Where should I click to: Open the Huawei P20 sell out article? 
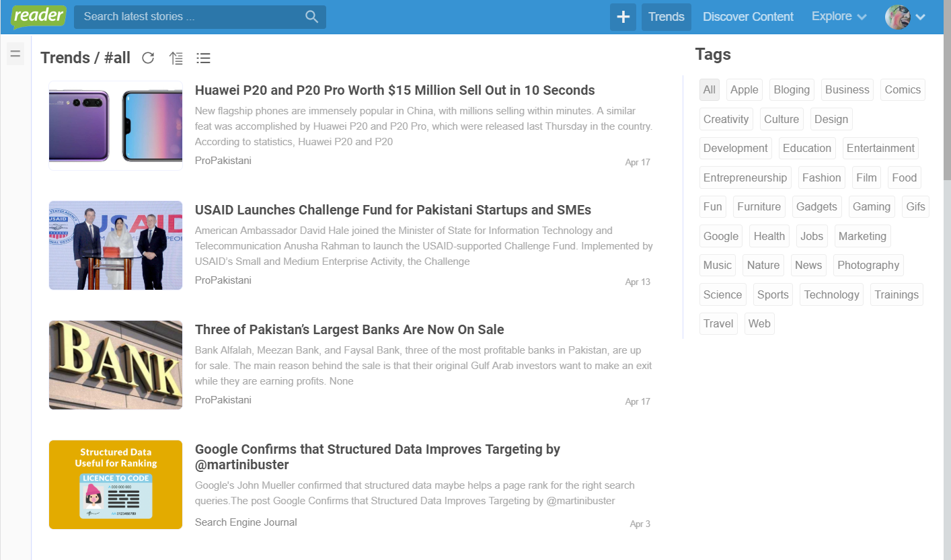395,90
